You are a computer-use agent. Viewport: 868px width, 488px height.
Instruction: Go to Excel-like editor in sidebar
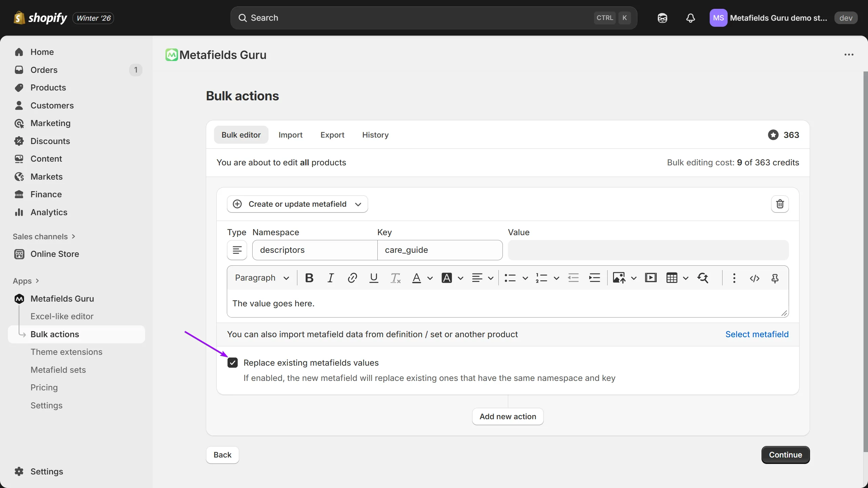click(x=62, y=316)
